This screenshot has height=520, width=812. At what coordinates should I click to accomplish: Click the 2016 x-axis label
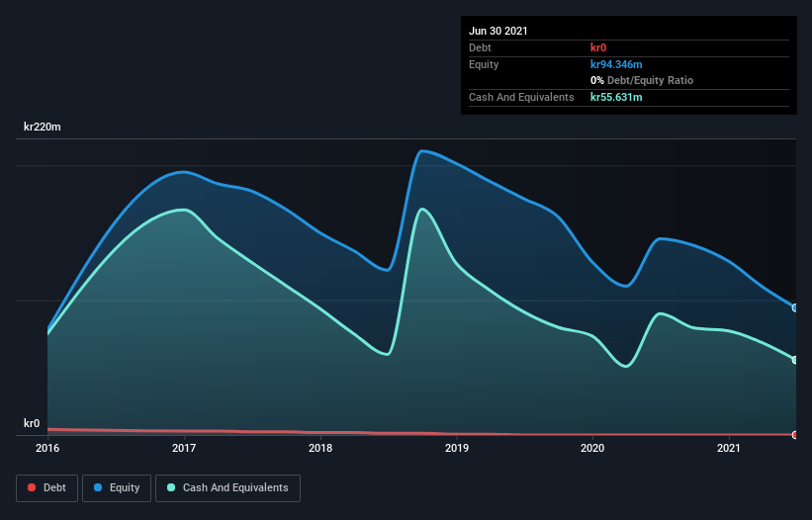pos(47,448)
